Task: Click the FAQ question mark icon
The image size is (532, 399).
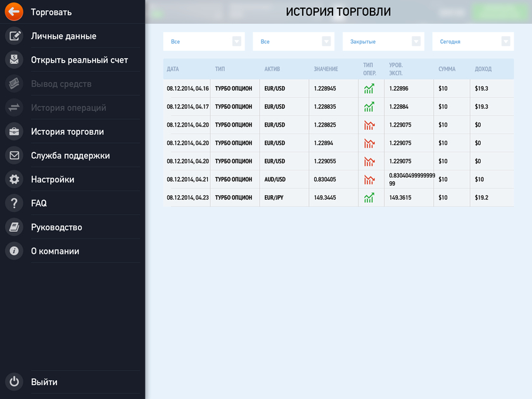Action: pyautogui.click(x=14, y=203)
